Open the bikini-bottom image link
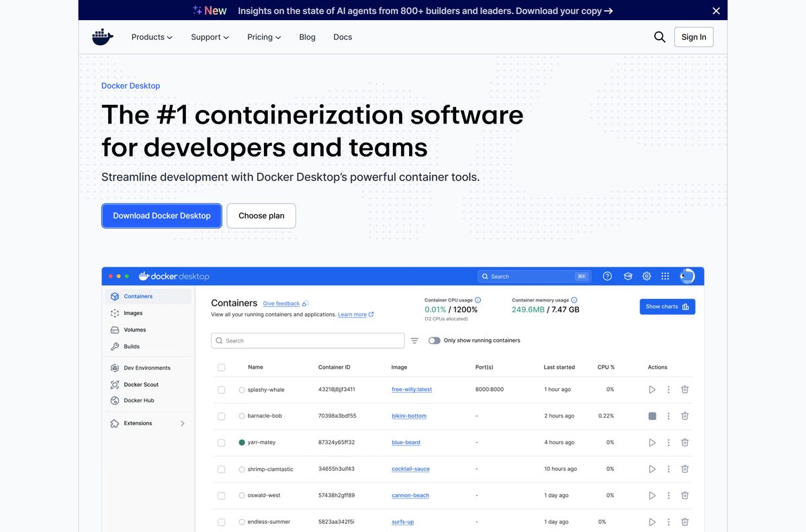 point(409,416)
